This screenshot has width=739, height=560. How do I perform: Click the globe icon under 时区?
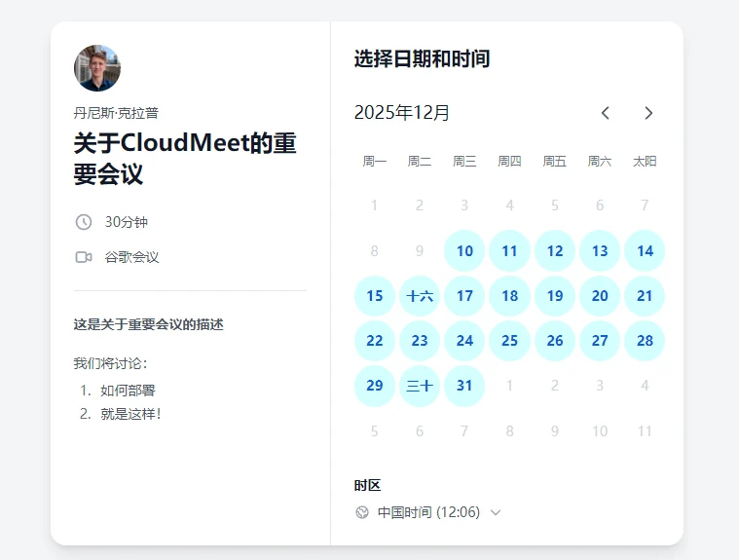362,512
